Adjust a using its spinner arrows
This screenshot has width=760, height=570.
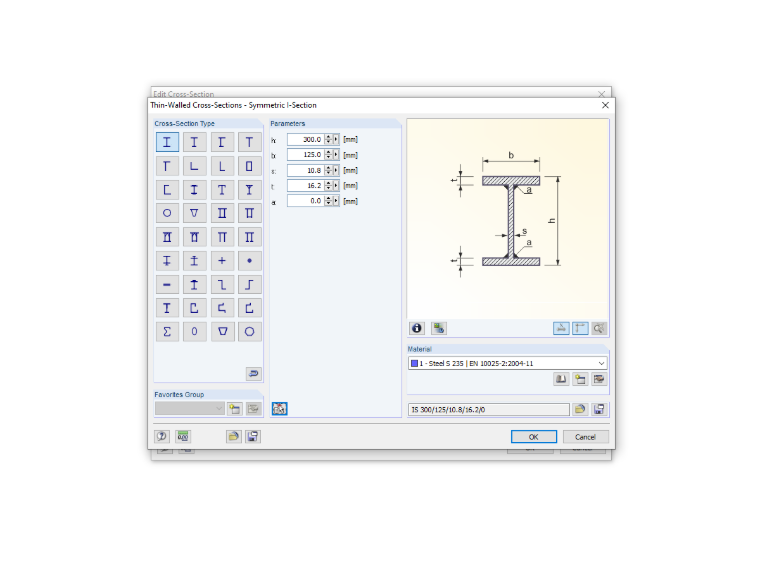[x=329, y=201]
